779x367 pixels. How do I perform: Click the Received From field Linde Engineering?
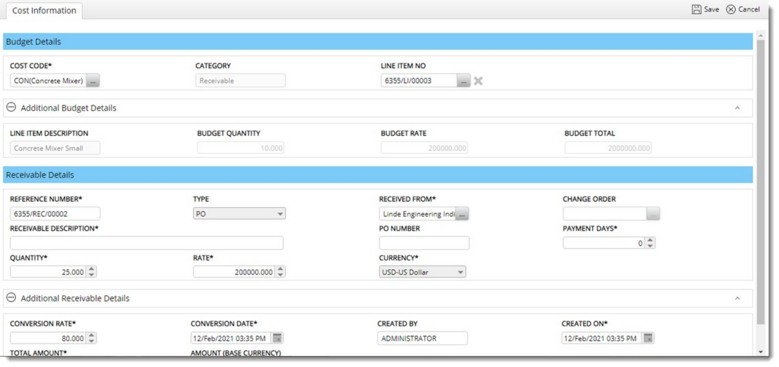point(418,214)
